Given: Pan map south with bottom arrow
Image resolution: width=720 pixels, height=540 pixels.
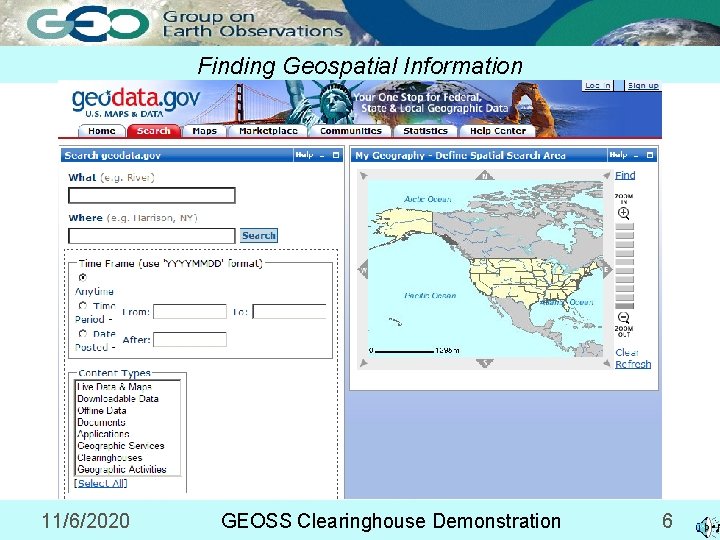Looking at the screenshot, I should [x=484, y=363].
